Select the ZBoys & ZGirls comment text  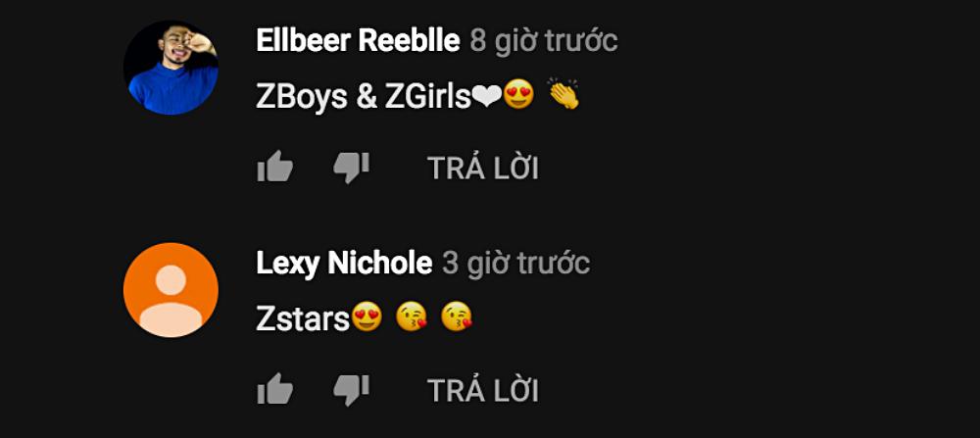[418, 96]
